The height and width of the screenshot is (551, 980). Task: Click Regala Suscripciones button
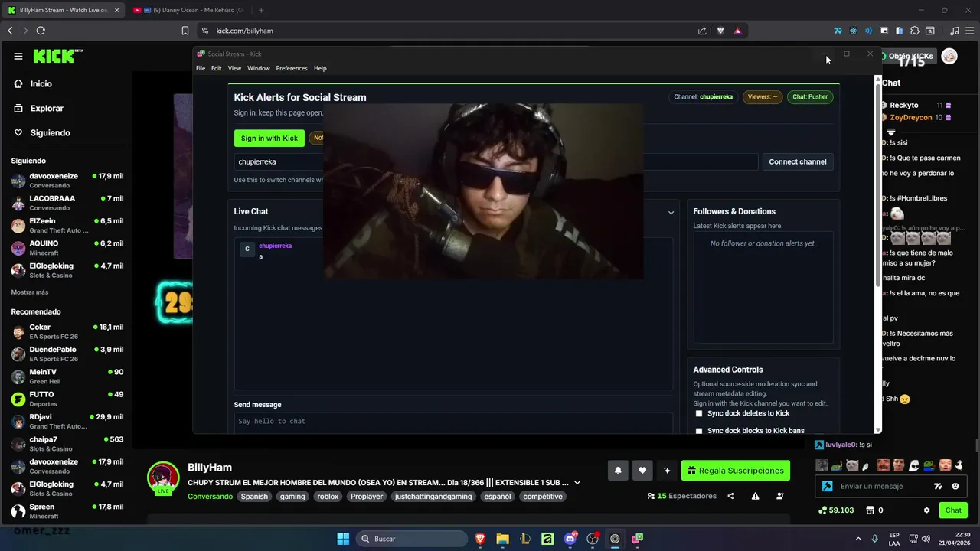[736, 471]
